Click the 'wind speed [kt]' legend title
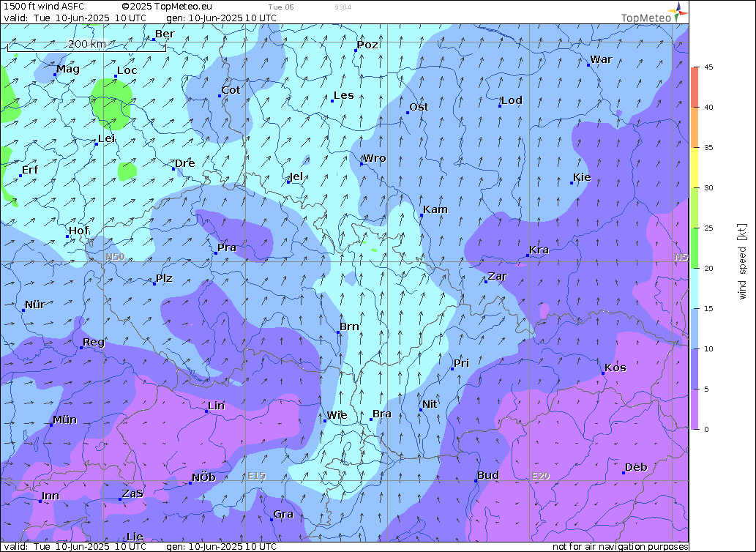Screen dimensions: 756x552 (742, 261)
